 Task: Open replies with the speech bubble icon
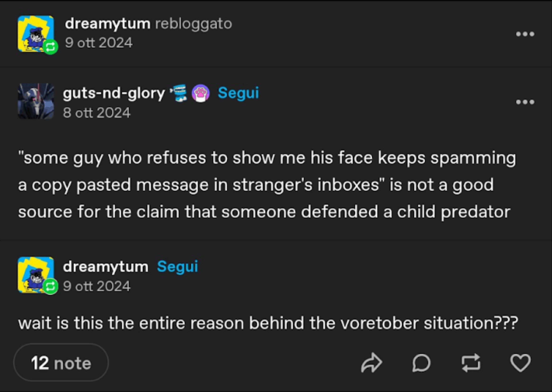[x=421, y=363]
